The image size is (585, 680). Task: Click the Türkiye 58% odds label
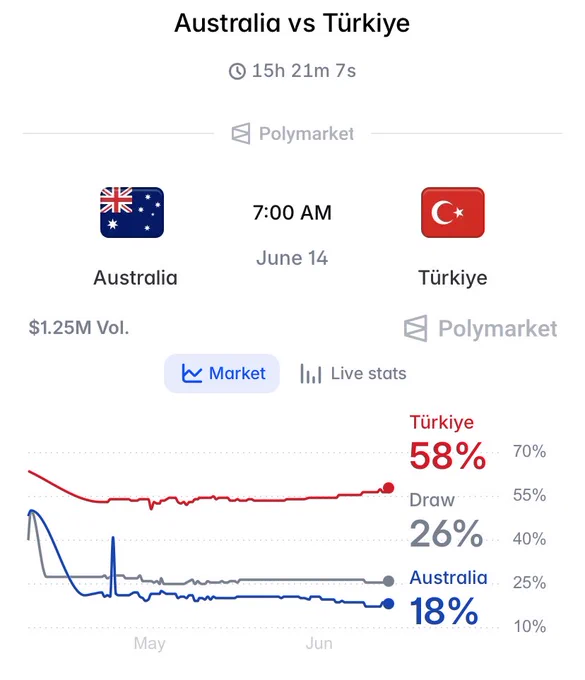[x=448, y=443]
